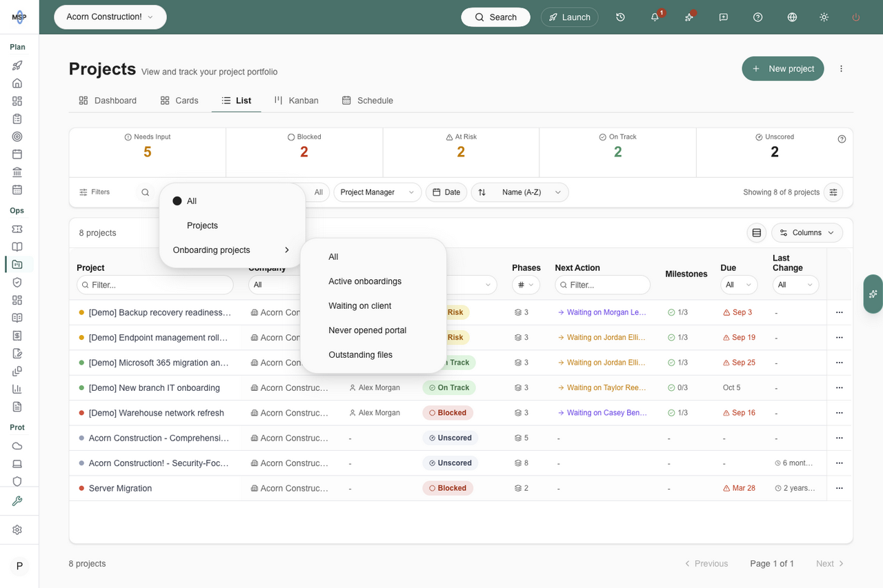Viewport: 883px width, 588px height.
Task: Open the Columns dropdown
Action: [x=807, y=233]
